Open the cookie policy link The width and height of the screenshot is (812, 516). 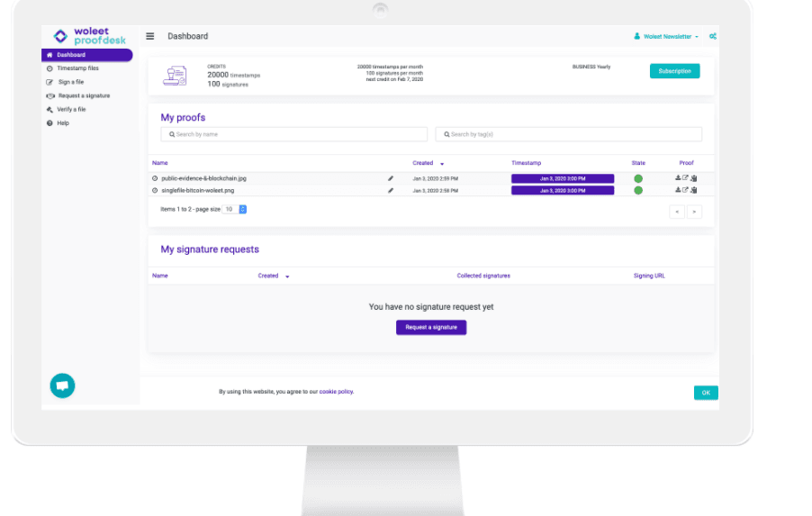(x=337, y=392)
